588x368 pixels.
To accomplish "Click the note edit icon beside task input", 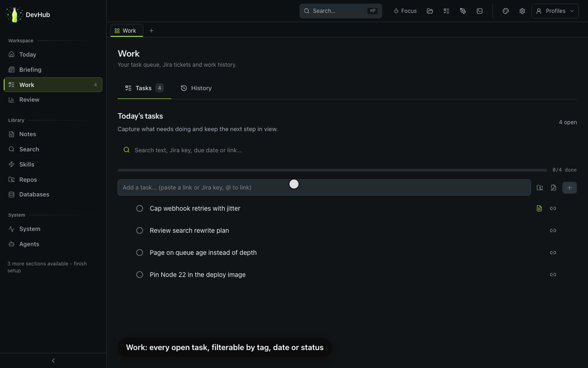I will click(x=553, y=187).
